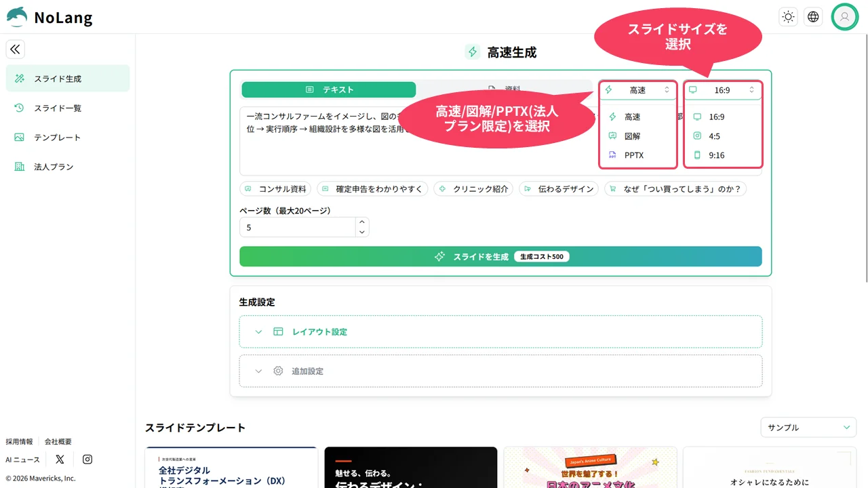Open the language globe menu
This screenshot has width=868, height=488.
pos(813,17)
